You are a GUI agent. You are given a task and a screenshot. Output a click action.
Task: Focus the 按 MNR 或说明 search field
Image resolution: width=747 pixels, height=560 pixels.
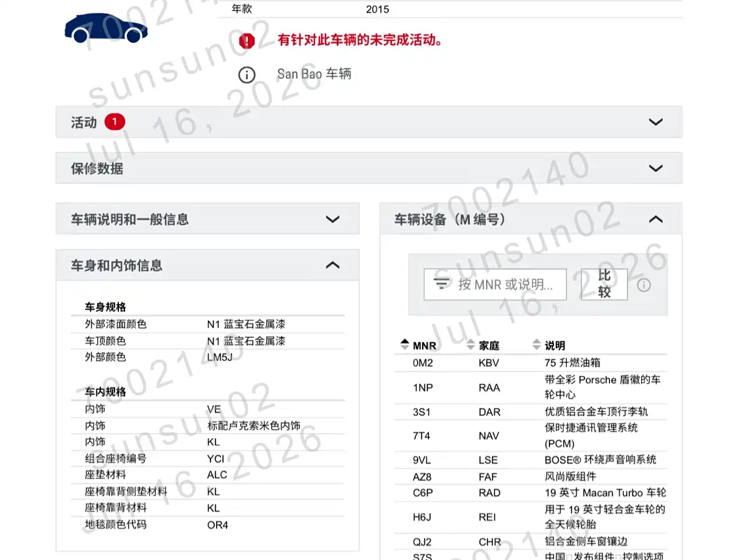point(496,284)
